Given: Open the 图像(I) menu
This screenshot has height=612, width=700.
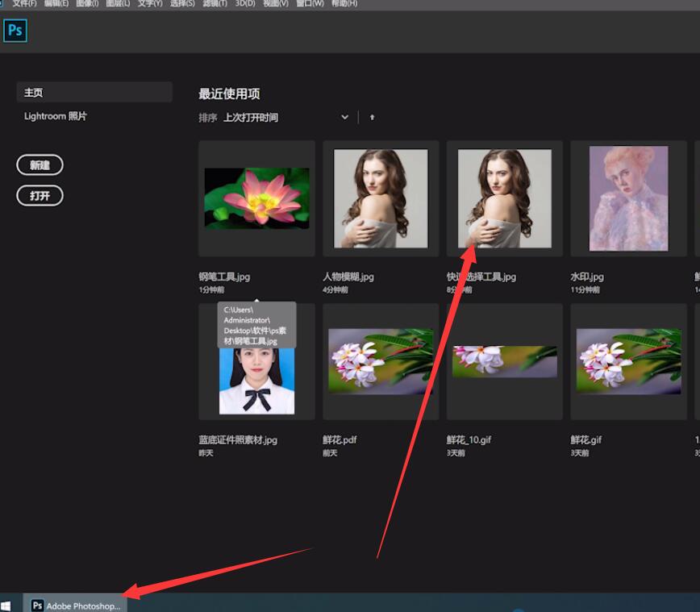Looking at the screenshot, I should (x=87, y=3).
